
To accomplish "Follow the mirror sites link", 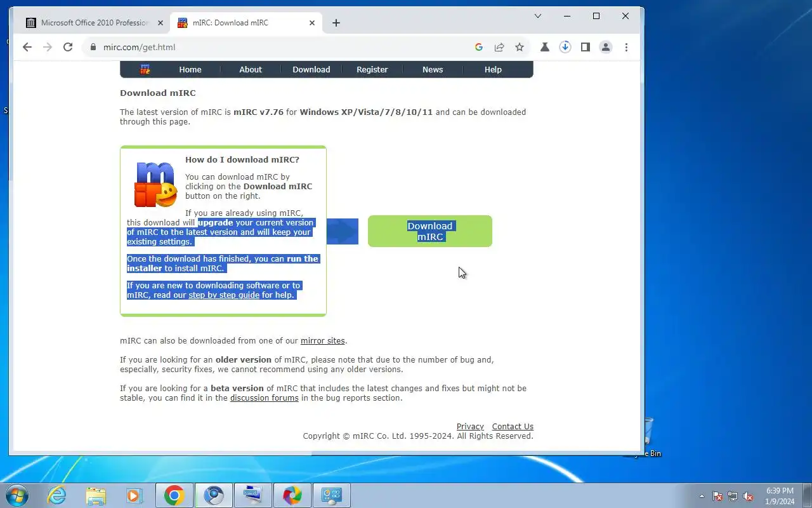I will tap(323, 341).
